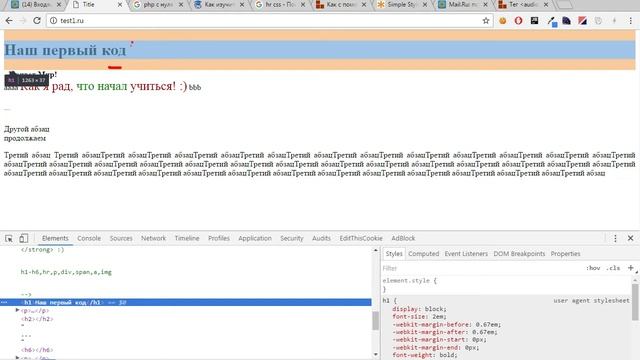Open the AdBlock DevTools tab
This screenshot has width=640, height=360.
(x=403, y=238)
